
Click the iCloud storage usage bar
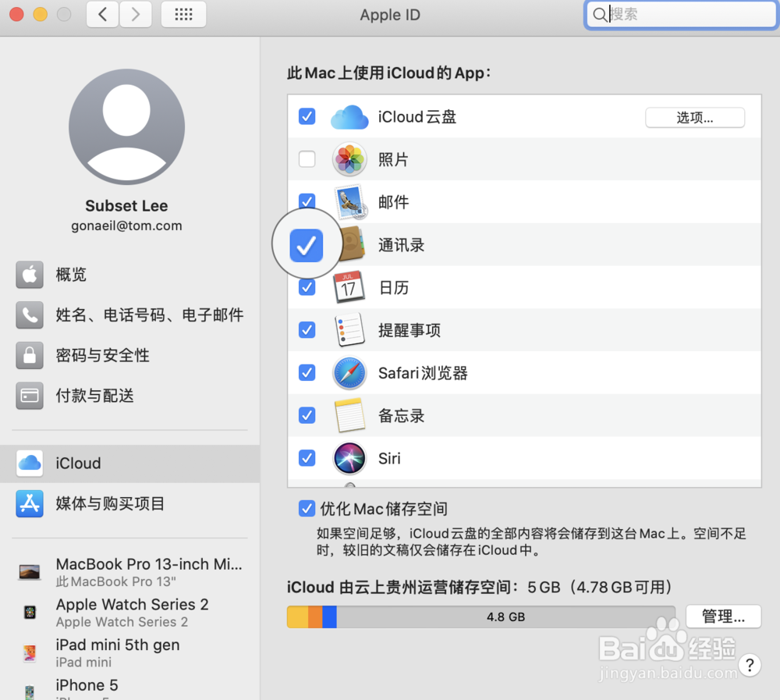[481, 616]
